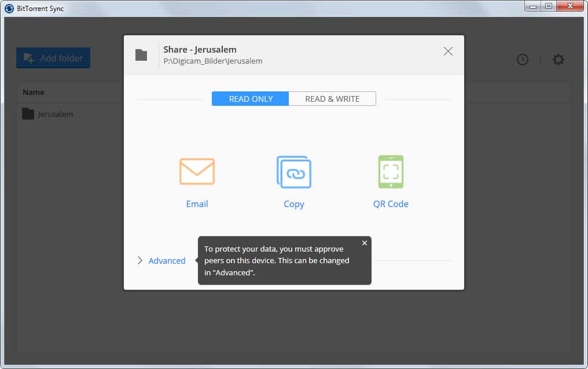This screenshot has width=588, height=369.
Task: Click the Copy text link
Action: pyautogui.click(x=294, y=204)
